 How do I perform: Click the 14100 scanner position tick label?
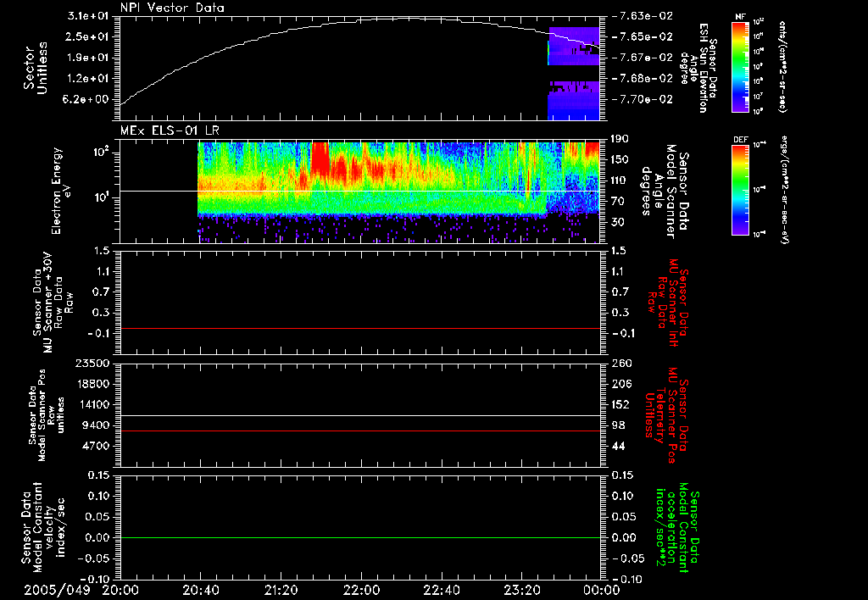pos(92,405)
